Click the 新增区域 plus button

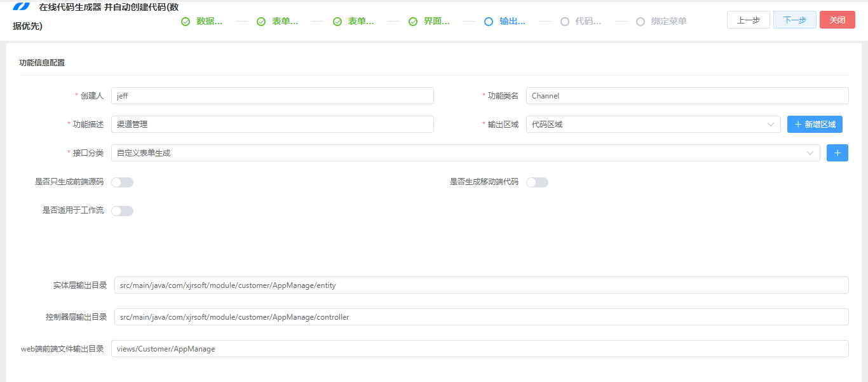[815, 124]
